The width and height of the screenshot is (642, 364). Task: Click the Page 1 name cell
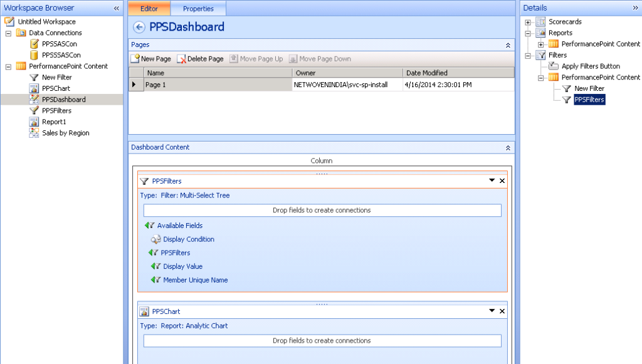(x=218, y=85)
